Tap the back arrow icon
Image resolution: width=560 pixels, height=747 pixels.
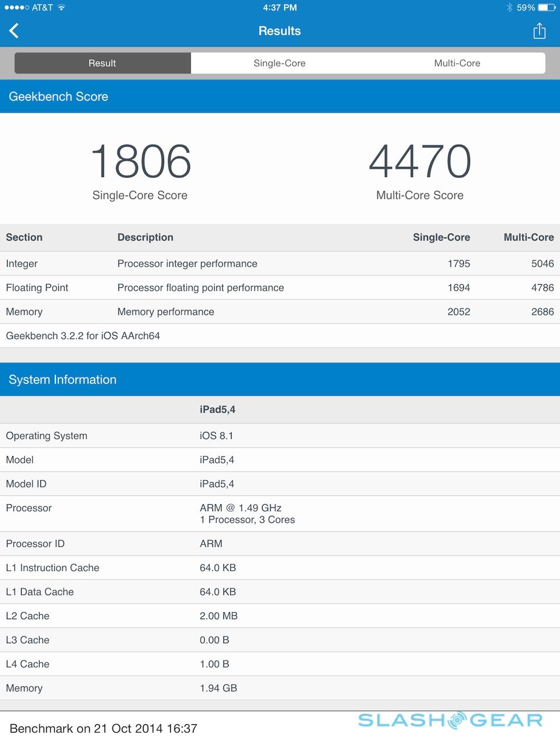(15, 31)
